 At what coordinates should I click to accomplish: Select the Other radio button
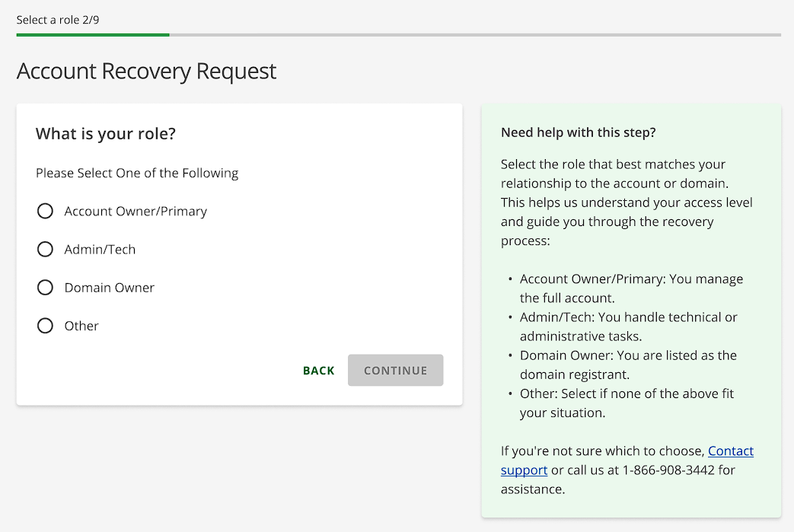tap(45, 326)
